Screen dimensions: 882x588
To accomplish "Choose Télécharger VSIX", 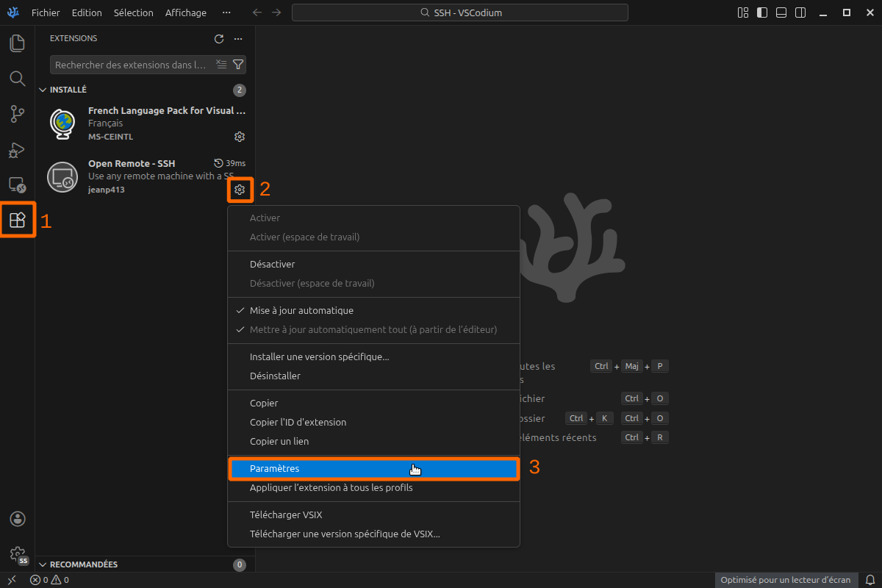I will pos(373,514).
